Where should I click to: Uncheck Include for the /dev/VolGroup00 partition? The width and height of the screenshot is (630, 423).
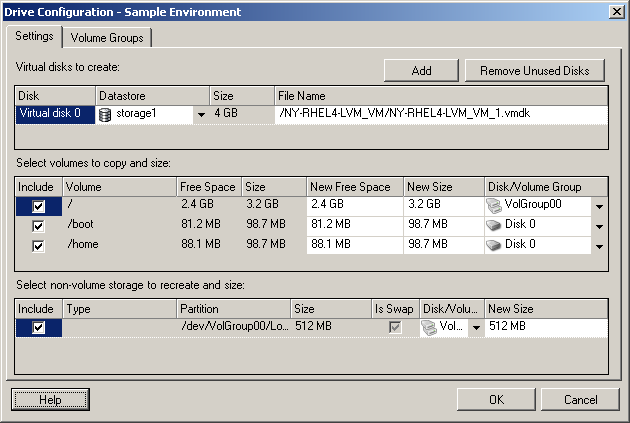[38, 328]
